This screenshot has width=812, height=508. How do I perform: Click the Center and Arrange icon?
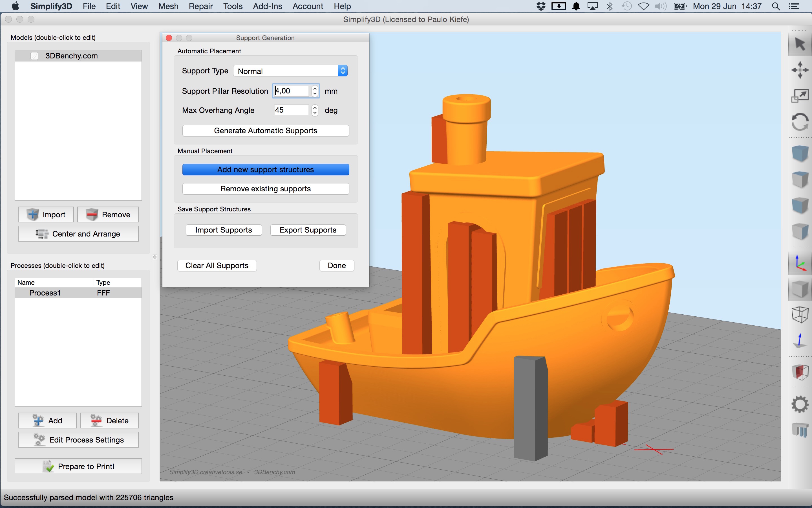(42, 233)
